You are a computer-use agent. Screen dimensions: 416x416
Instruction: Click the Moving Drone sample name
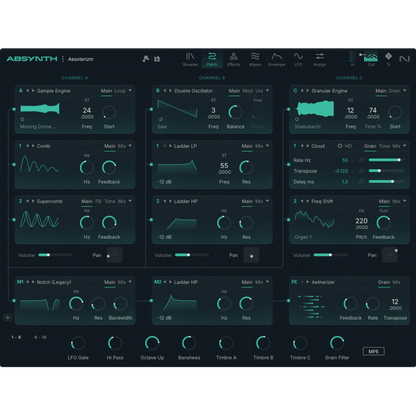coord(38,127)
